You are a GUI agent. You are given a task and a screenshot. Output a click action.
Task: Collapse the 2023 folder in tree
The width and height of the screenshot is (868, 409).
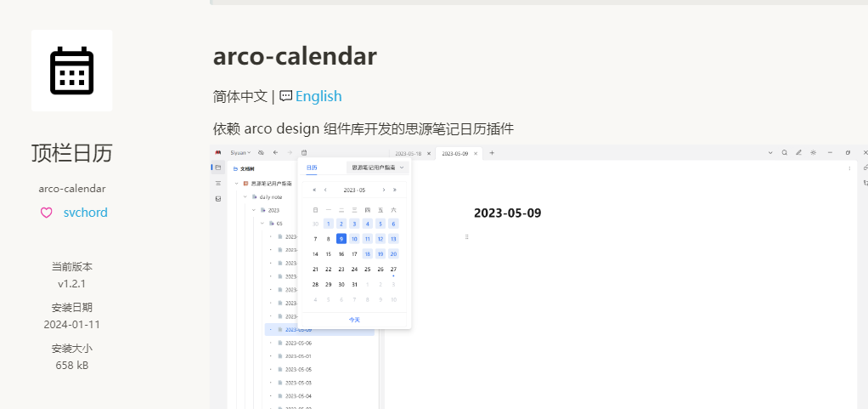(x=254, y=210)
